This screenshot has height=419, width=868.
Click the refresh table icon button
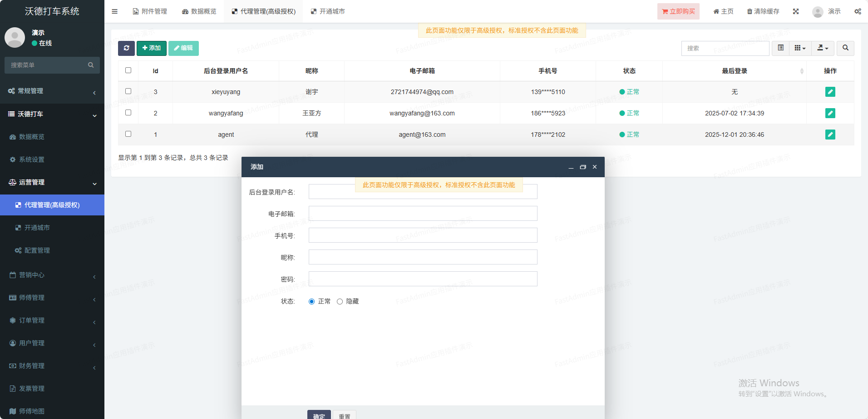point(126,48)
